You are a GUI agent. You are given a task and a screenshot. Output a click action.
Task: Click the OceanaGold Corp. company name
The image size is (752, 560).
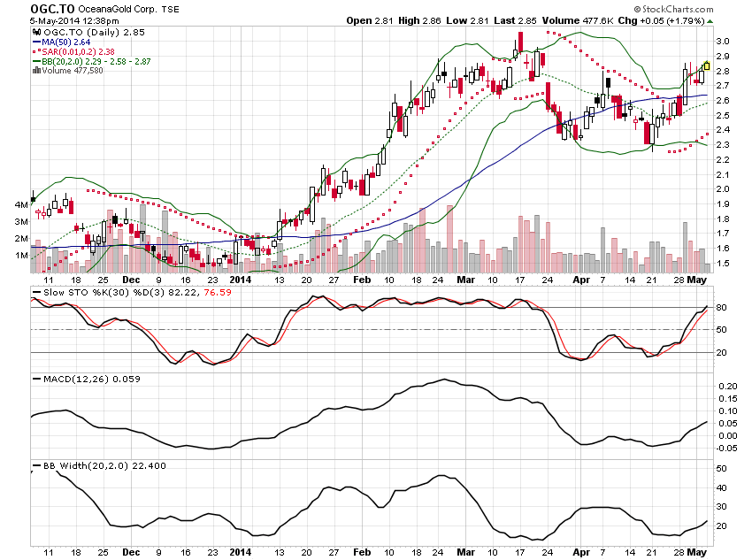[118, 9]
